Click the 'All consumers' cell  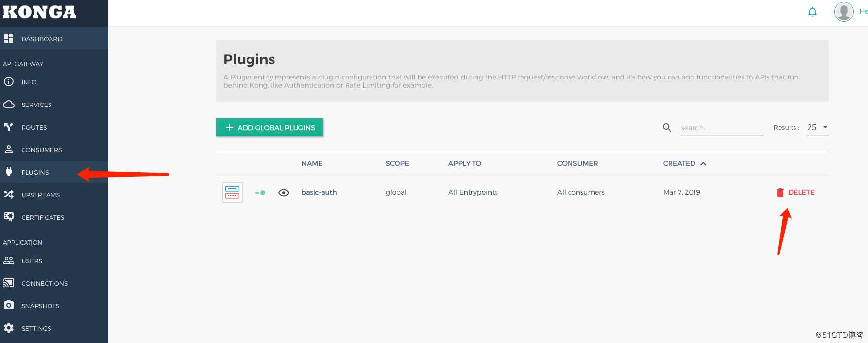(581, 192)
